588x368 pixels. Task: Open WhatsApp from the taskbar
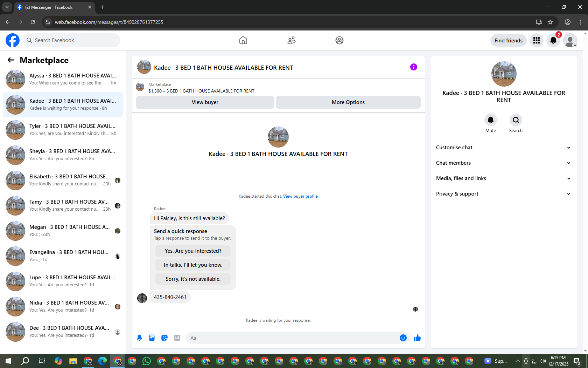coord(147,361)
